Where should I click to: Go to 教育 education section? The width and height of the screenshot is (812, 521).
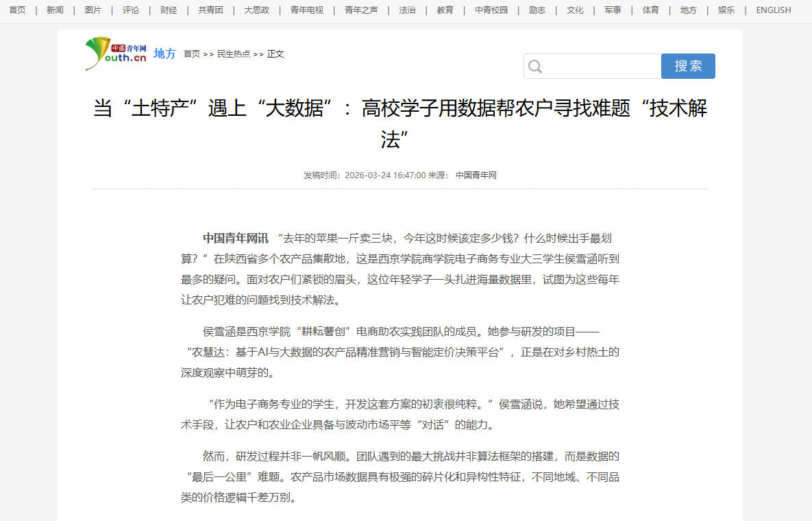(x=445, y=10)
